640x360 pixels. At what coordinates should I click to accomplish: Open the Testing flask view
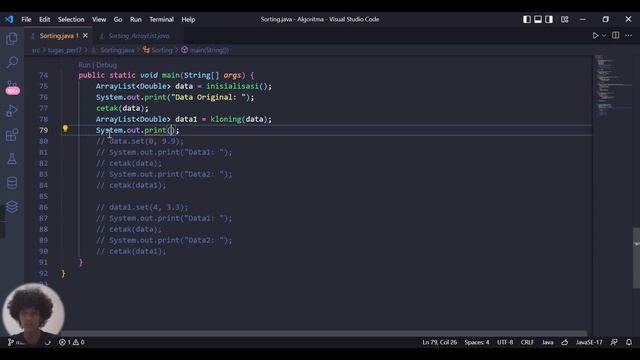(12, 159)
